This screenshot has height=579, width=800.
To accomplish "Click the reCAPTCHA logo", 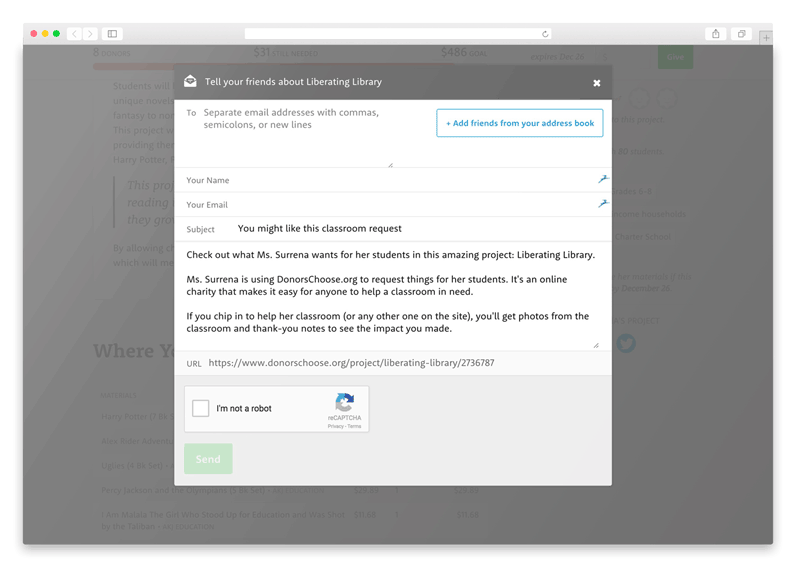I will tap(345, 402).
